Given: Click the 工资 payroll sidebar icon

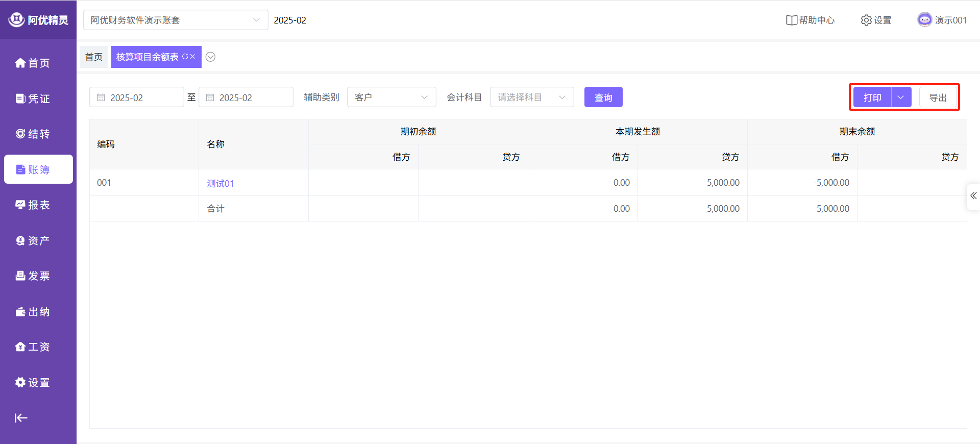Looking at the screenshot, I should point(20,347).
